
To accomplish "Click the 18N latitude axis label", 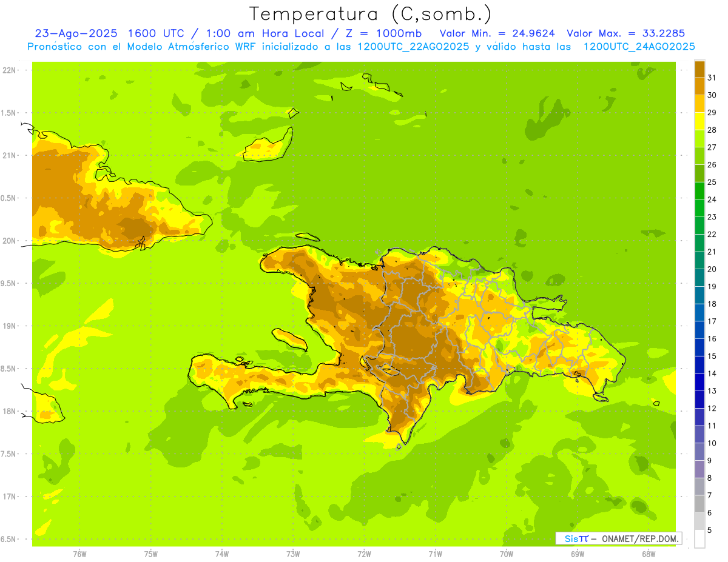I will coord(10,412).
